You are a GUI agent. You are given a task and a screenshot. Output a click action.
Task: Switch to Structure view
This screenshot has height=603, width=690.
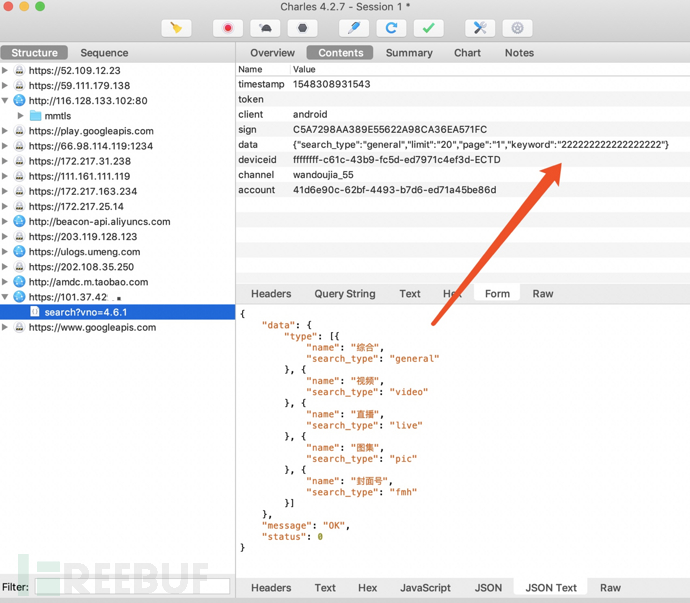tap(34, 53)
